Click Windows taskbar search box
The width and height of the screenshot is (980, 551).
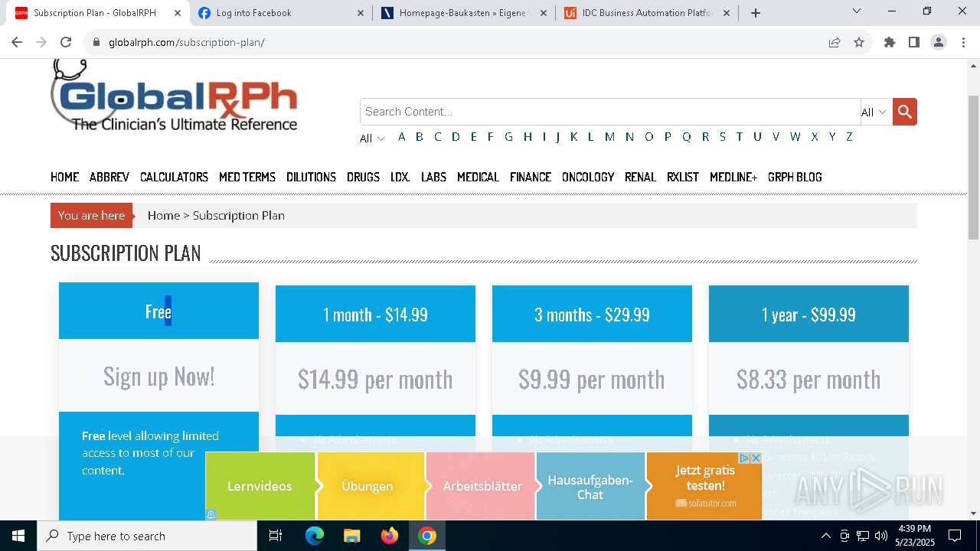point(147,536)
